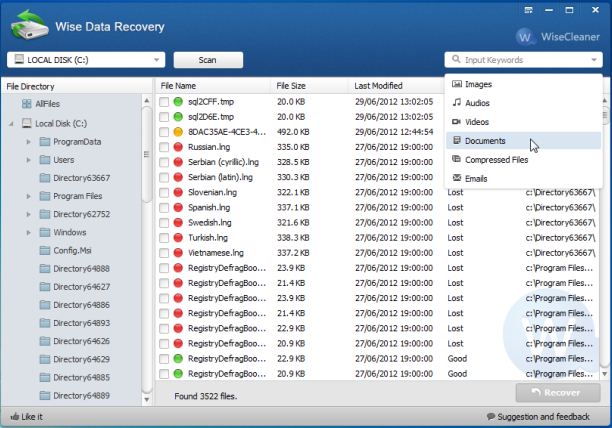This screenshot has height=428, width=612.
Task: Check the Turkish.lng checkbox
Action: [x=164, y=238]
